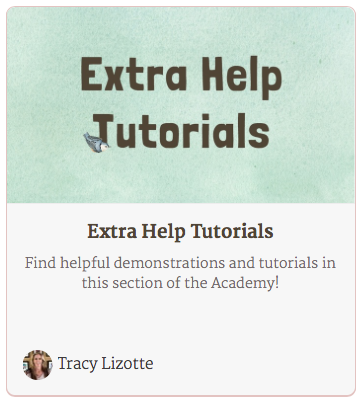Click lowercase "tutorials" in the description text
362x403 pixels.
(x=288, y=263)
